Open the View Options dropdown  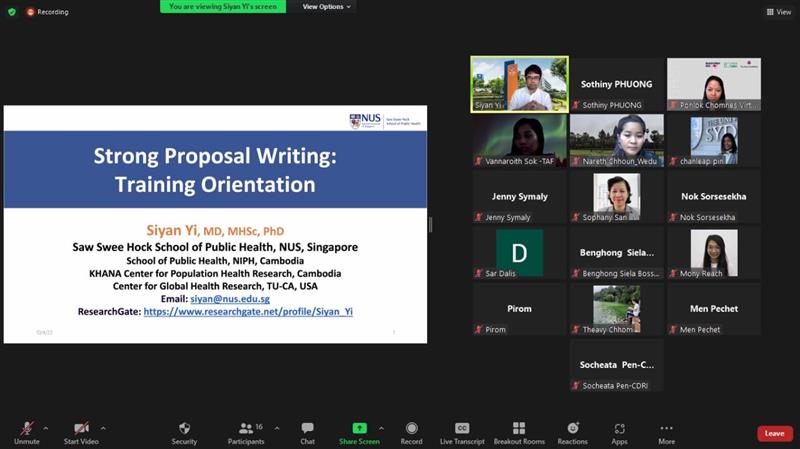pos(326,6)
